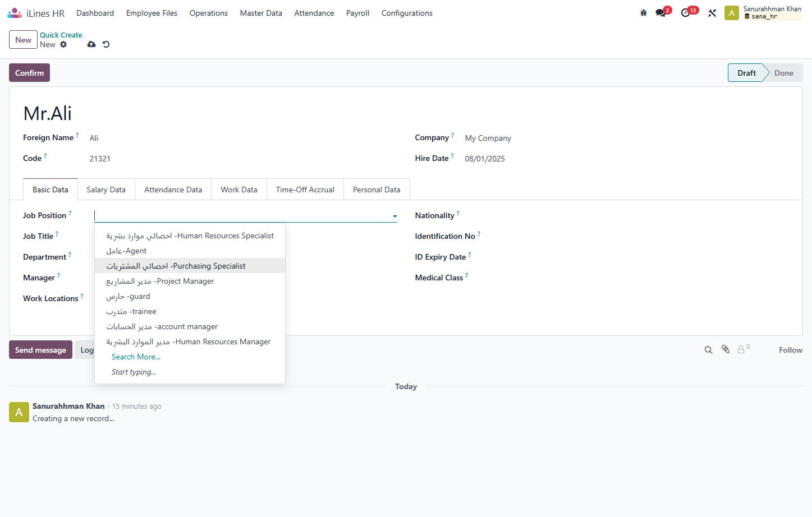Screen dimensions: 812x517
Task: Select the trainee job position
Action: (190, 311)
